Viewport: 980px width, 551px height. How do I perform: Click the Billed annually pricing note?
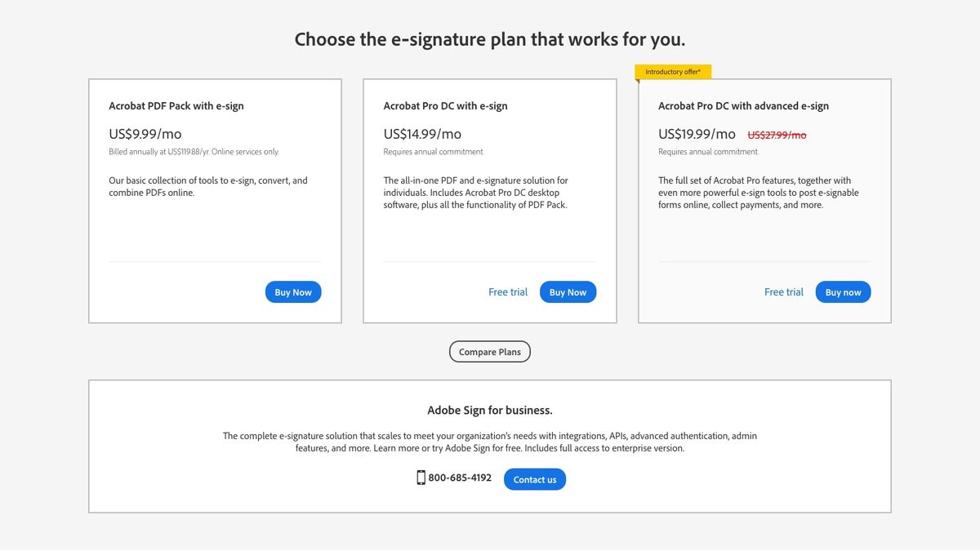pyautogui.click(x=194, y=151)
